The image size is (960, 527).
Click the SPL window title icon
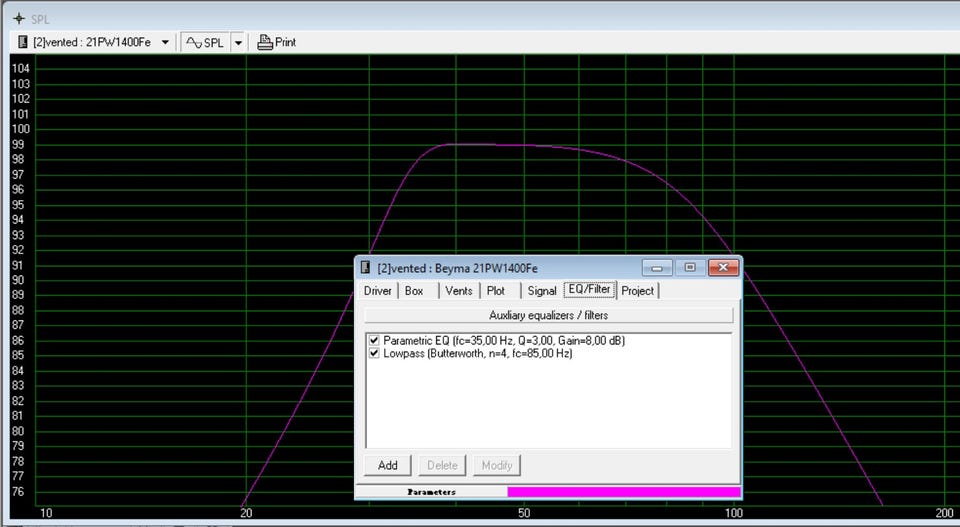pyautogui.click(x=18, y=18)
